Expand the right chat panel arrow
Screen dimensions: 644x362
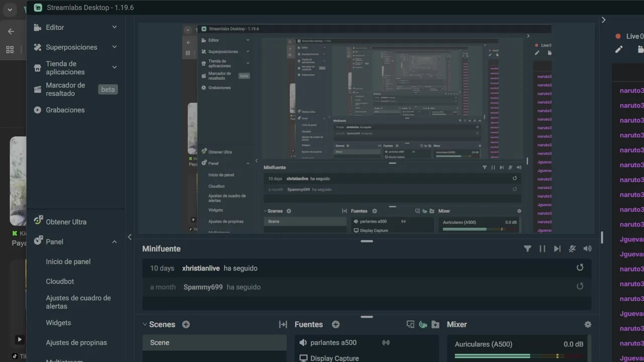[x=604, y=20]
